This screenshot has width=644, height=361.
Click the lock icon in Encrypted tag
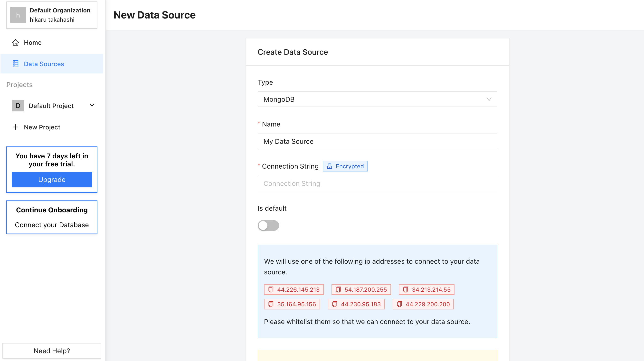[x=330, y=166]
